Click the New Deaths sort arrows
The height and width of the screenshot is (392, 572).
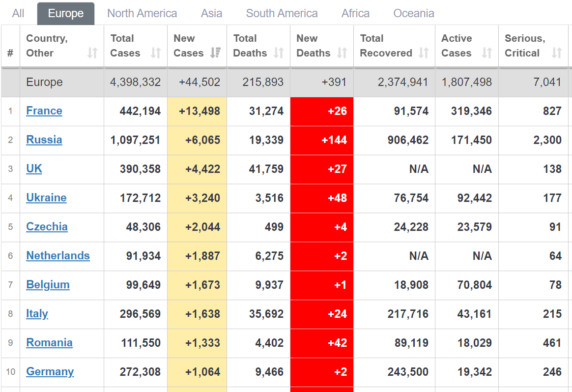pyautogui.click(x=342, y=53)
